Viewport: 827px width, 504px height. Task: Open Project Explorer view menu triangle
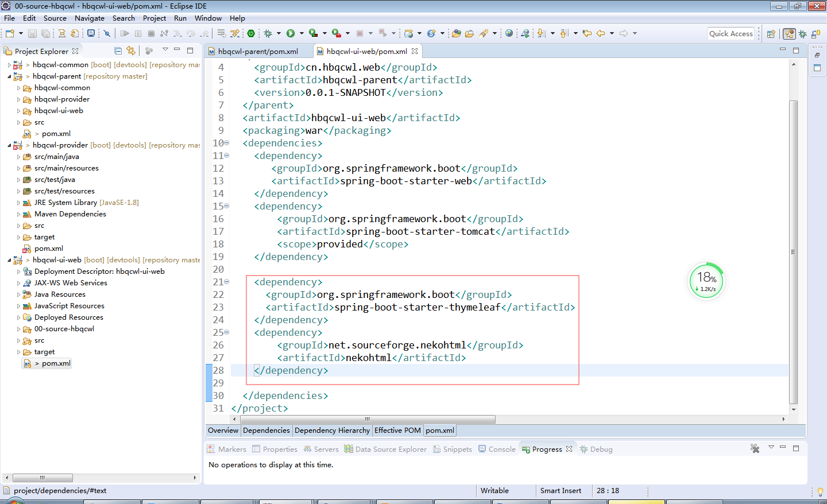pyautogui.click(x=165, y=49)
